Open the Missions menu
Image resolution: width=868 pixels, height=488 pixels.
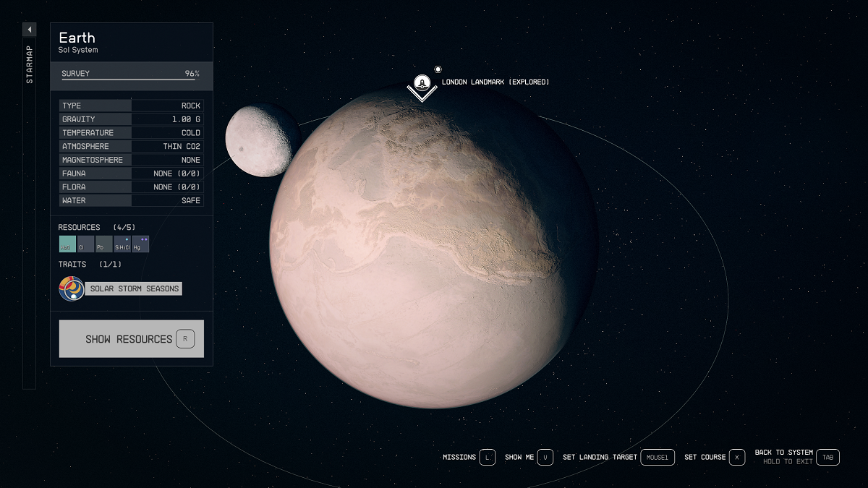(x=461, y=457)
